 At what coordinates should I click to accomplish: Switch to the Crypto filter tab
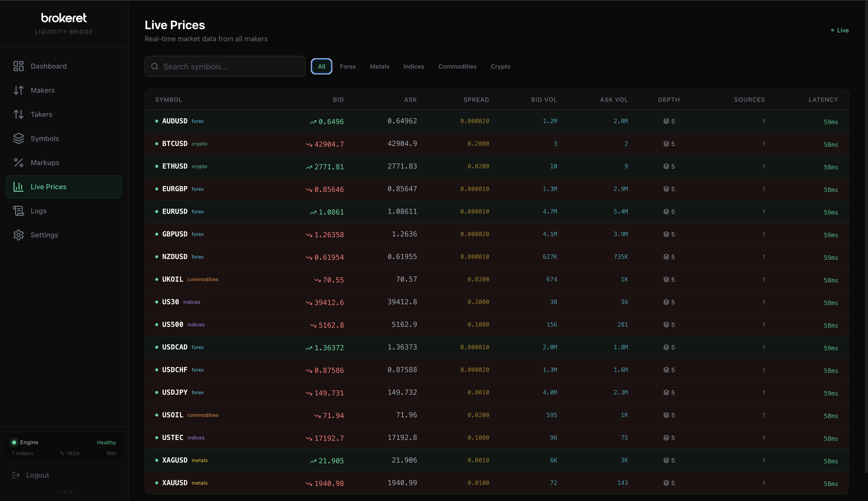coord(500,66)
